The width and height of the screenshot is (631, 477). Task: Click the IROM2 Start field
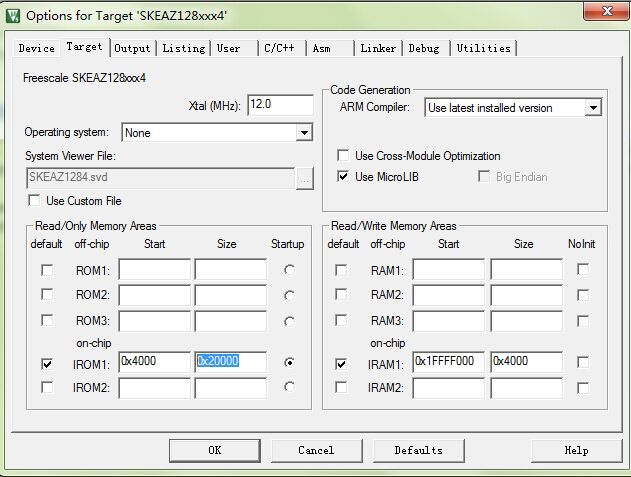[155, 388]
